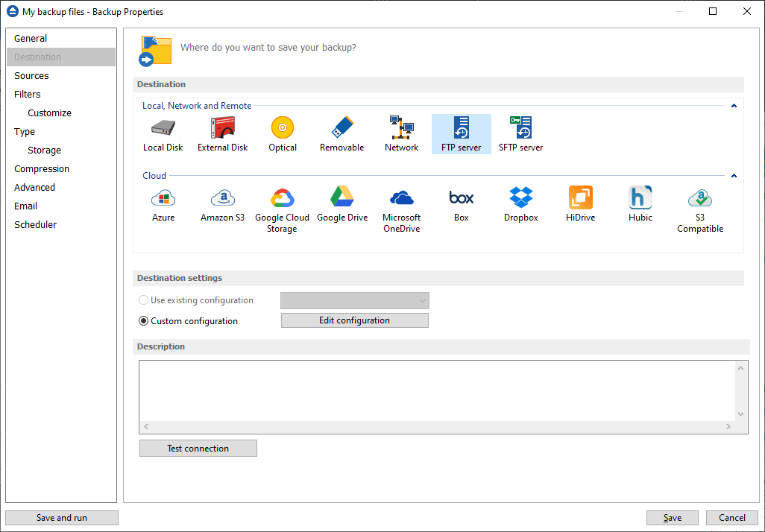Open the Compression page
765x532 pixels.
pyautogui.click(x=61, y=168)
